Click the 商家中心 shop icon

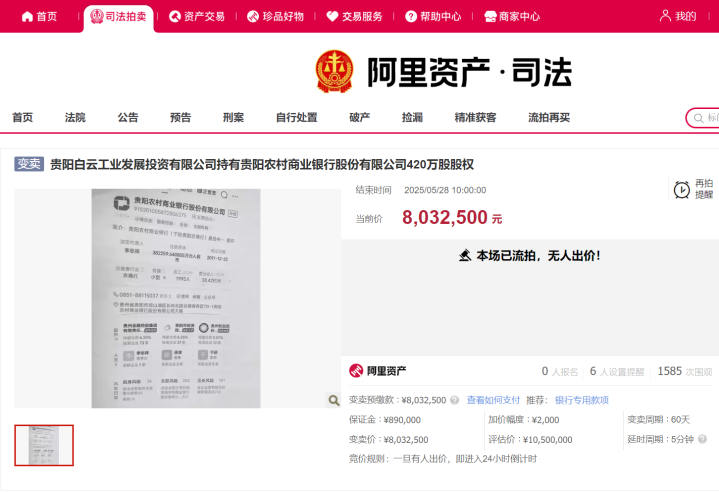click(490, 17)
